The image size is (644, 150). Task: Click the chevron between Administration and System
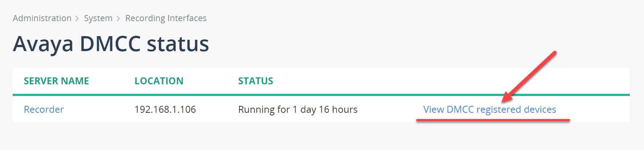[x=77, y=19]
